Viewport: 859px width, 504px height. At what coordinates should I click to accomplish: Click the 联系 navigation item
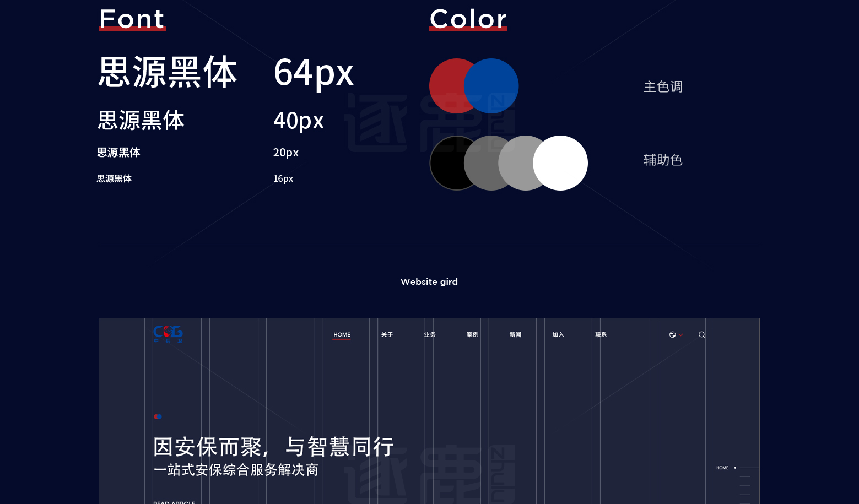pos(601,334)
